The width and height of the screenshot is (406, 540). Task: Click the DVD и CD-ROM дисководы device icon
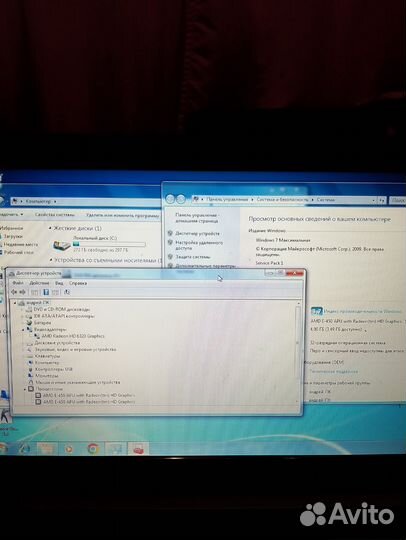pos(30,310)
